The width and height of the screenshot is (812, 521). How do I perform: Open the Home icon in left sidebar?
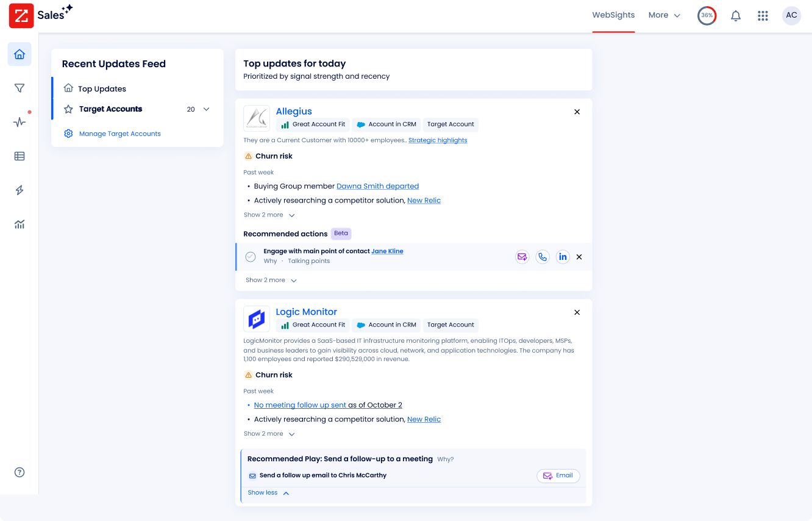(x=20, y=54)
